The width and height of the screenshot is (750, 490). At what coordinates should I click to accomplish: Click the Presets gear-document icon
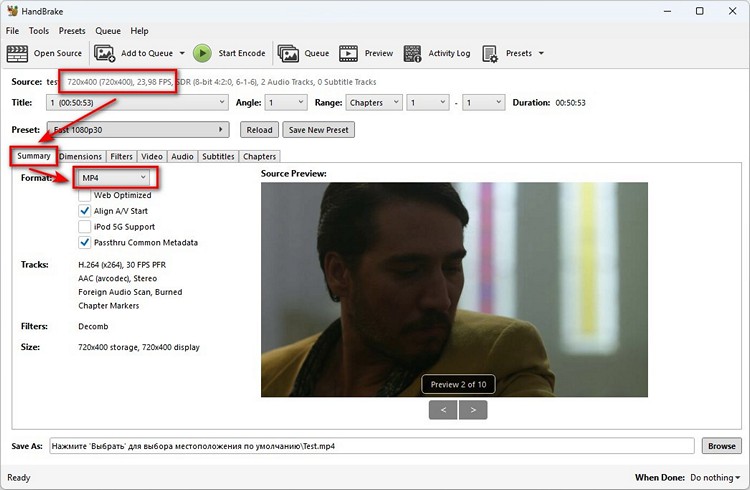coord(490,53)
